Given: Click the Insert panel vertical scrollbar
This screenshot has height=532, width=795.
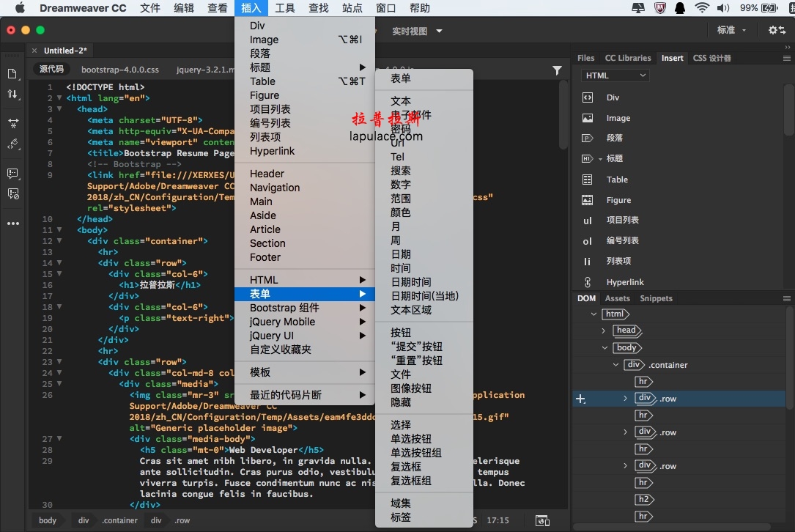Looking at the screenshot, I should click(x=788, y=110).
